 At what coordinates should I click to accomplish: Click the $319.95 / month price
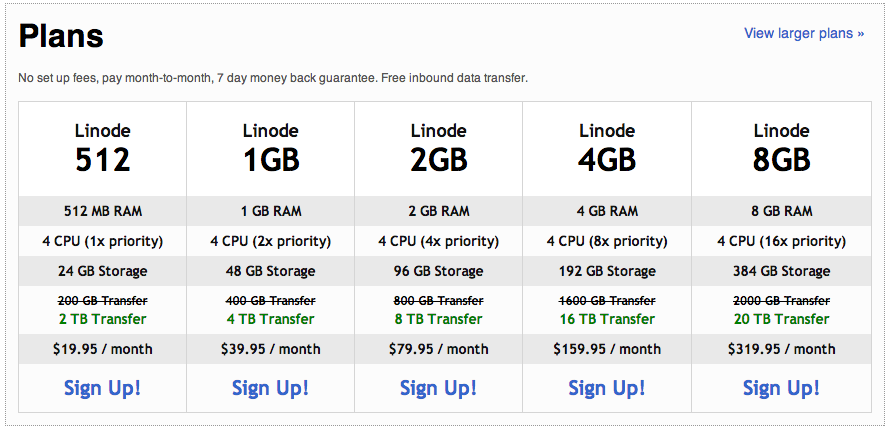pyautogui.click(x=780, y=349)
